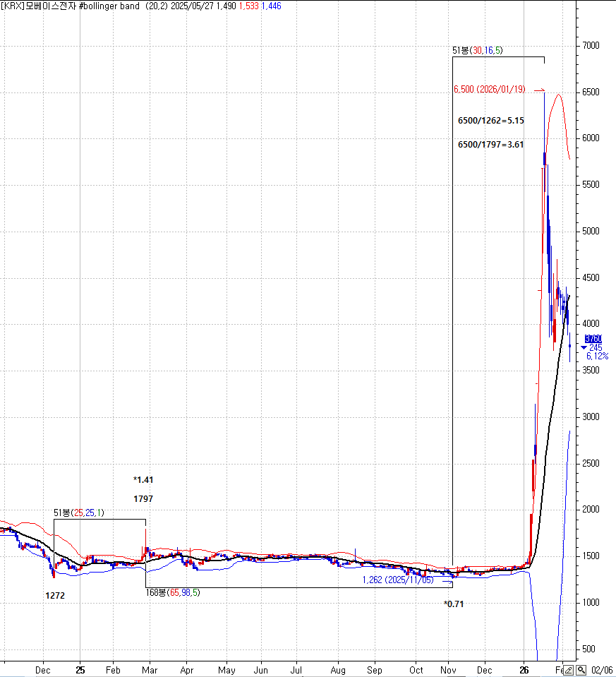The image size is (616, 677).
Task: Click the 6.12% change percentage label
Action: [x=597, y=357]
